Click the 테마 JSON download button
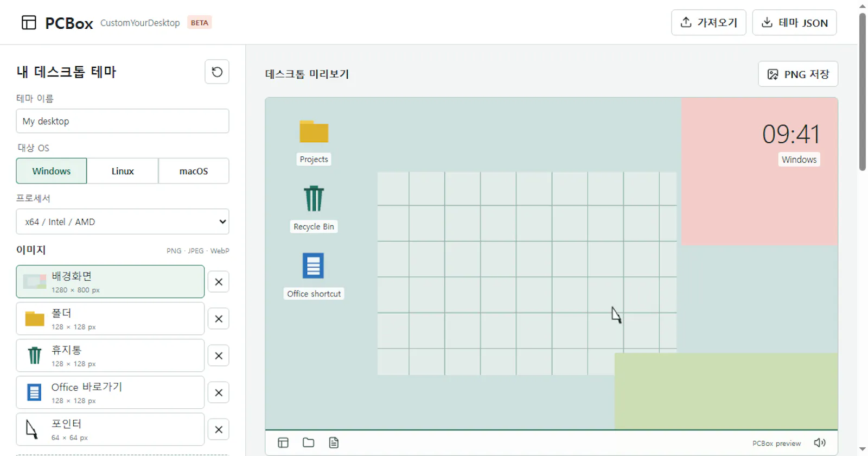The height and width of the screenshot is (456, 868). click(794, 22)
